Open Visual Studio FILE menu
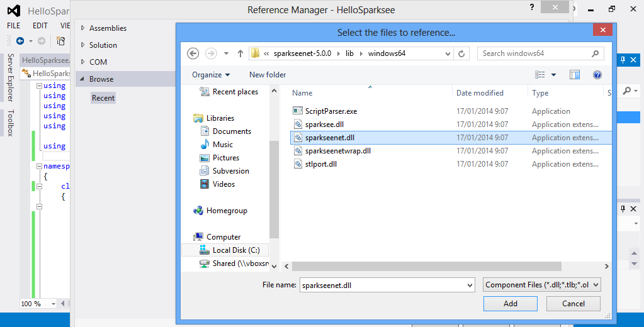The width and height of the screenshot is (644, 327). point(14,25)
